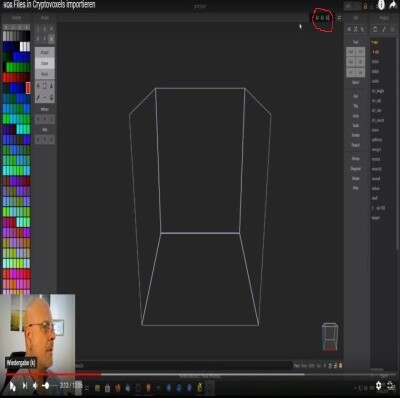
Task: Toggle Axis Y lock
Action: point(45,140)
